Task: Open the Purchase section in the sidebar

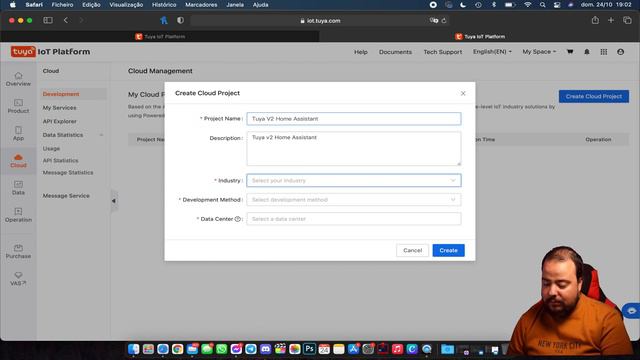Action: tap(18, 251)
